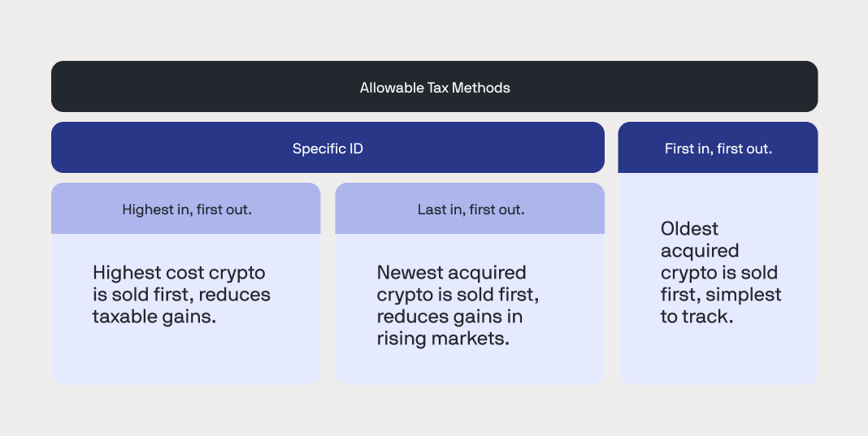868x436 pixels.
Task: Click the Allowable Tax Methods title bar
Action: click(434, 87)
